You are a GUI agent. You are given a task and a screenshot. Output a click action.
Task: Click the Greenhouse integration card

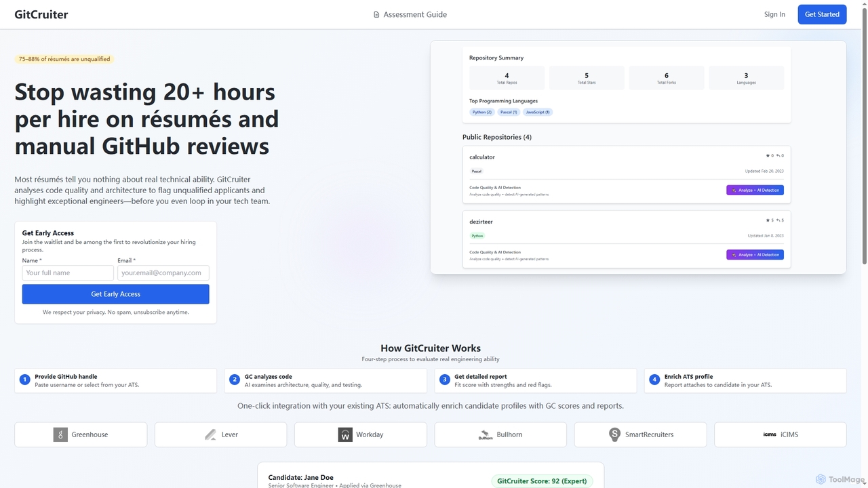81,434
